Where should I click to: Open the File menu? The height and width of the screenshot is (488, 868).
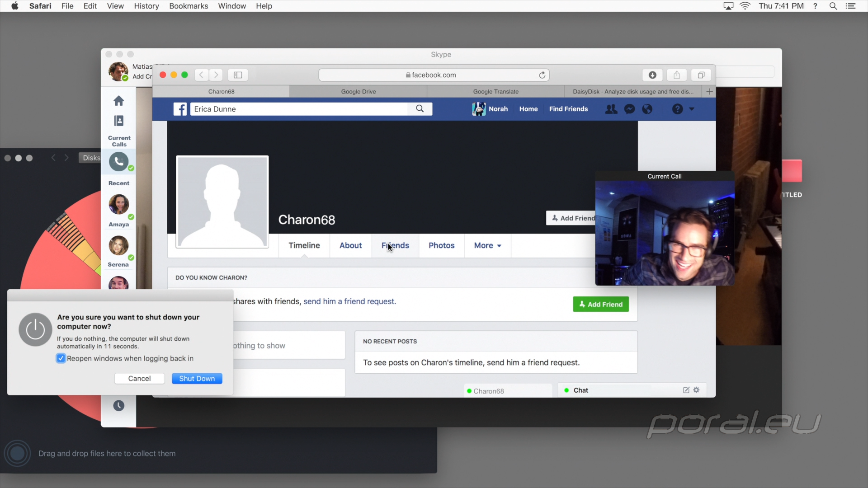click(x=67, y=6)
